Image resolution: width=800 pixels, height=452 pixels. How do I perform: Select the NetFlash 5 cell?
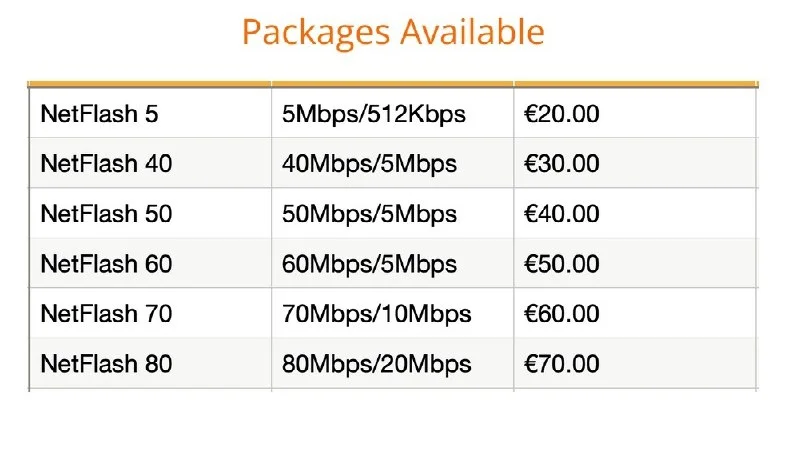pos(99,114)
